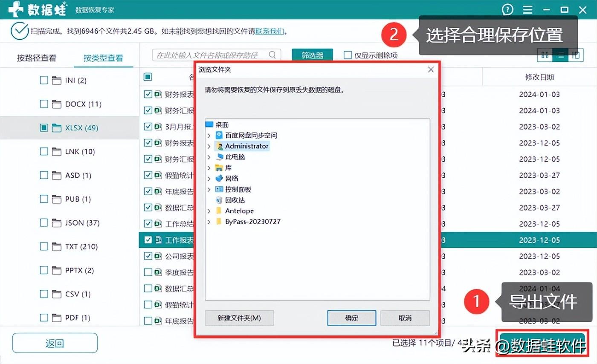
Task: Click the JSON folder icon
Action: pyautogui.click(x=56, y=223)
